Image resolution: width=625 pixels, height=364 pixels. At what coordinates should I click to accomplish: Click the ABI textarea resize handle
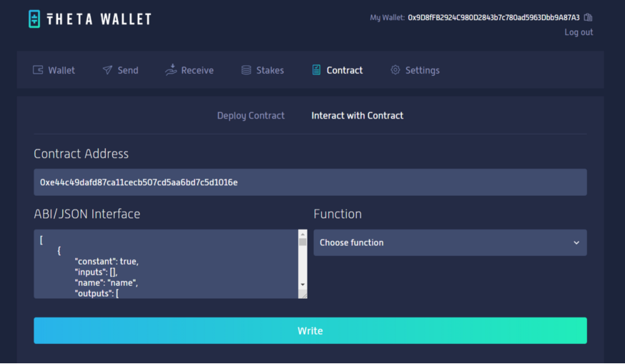303,295
